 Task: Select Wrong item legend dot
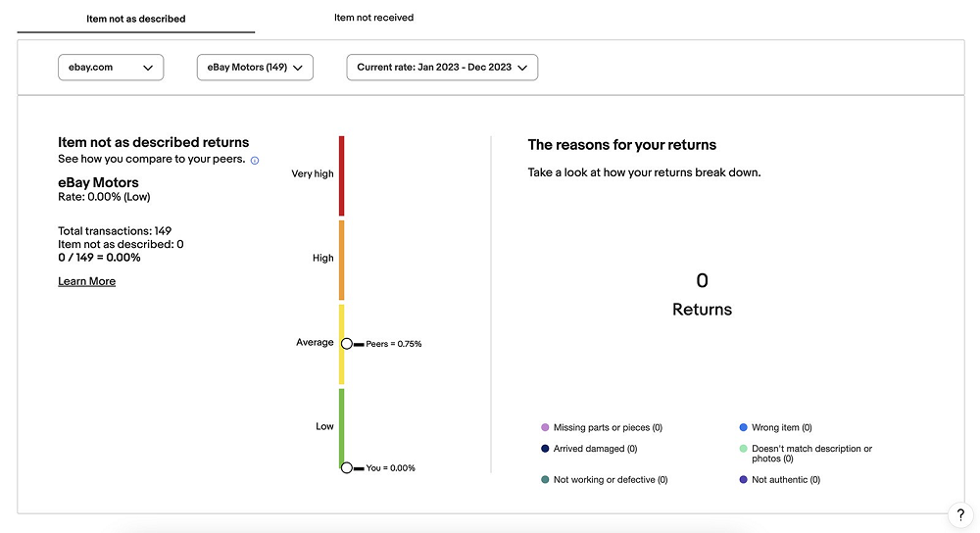pos(743,427)
